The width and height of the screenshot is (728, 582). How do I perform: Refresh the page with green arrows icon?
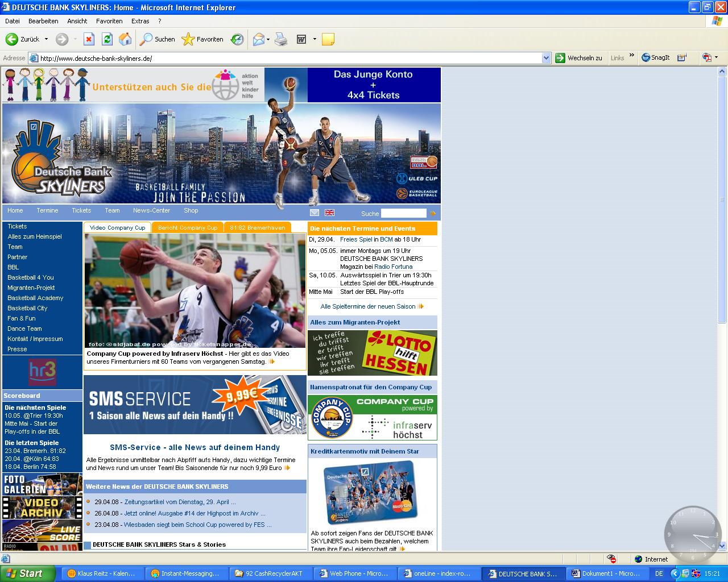pos(107,39)
